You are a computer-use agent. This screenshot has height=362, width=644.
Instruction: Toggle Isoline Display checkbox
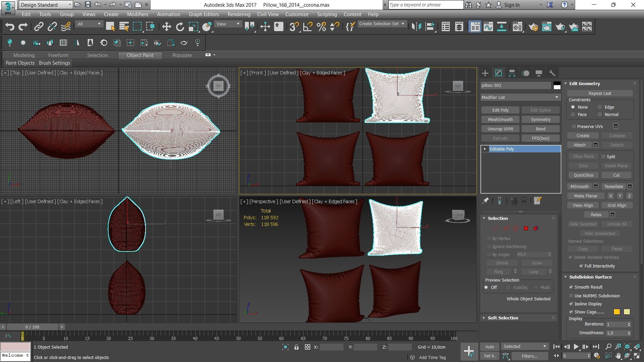point(571,304)
